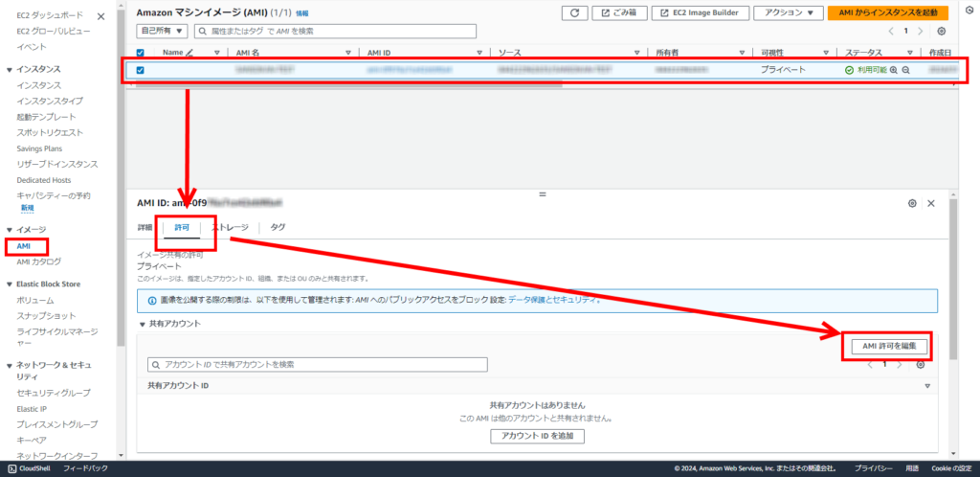Open ボリューム in the sidebar

tap(35, 300)
